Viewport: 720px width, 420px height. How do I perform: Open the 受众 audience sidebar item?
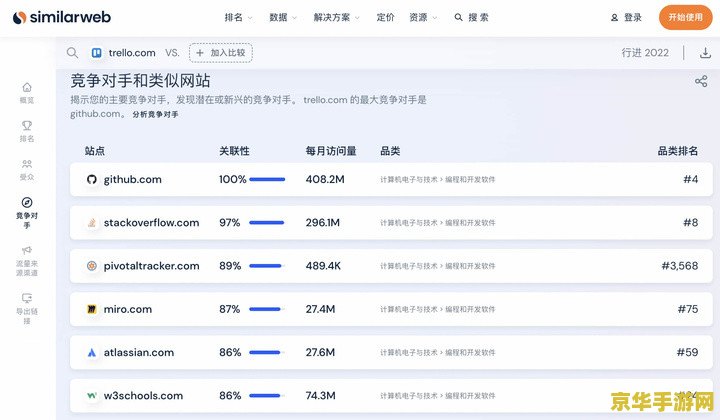click(27, 170)
